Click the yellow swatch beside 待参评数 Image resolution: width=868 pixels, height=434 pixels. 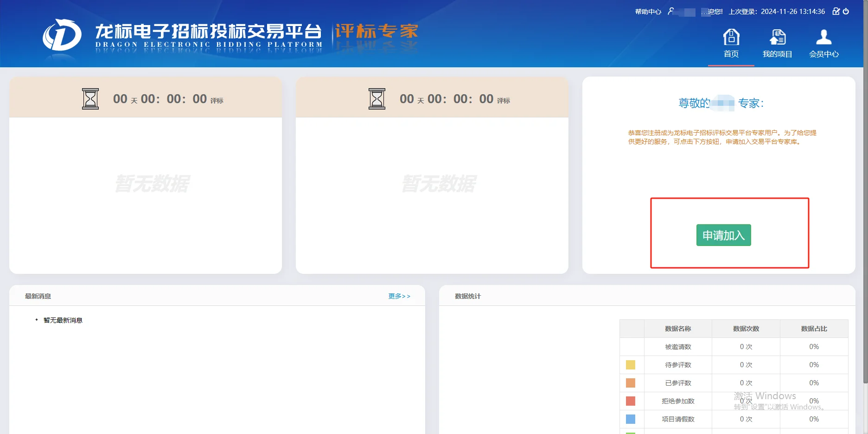click(631, 365)
